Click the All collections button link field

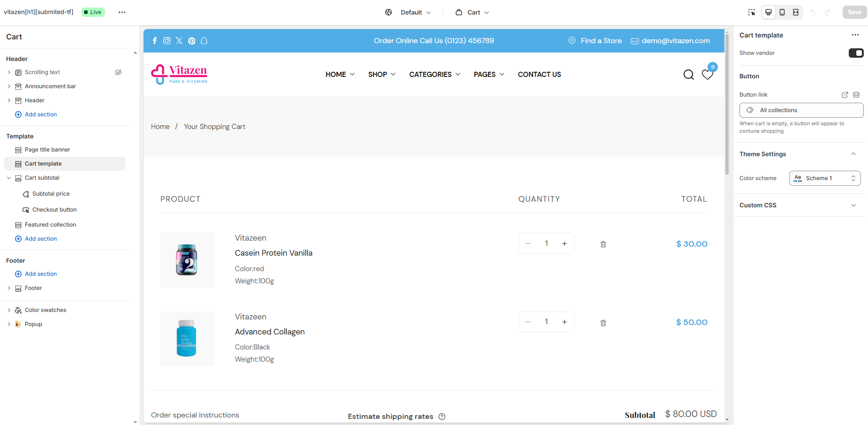click(801, 110)
